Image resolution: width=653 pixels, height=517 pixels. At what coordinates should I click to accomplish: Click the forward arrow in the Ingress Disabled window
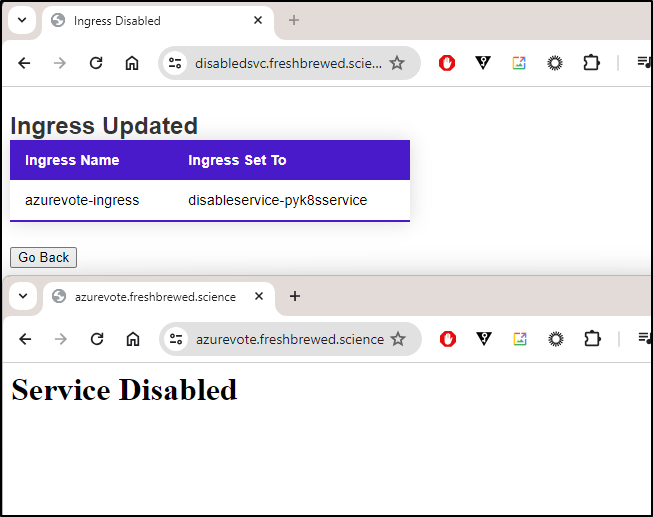pyautogui.click(x=60, y=63)
